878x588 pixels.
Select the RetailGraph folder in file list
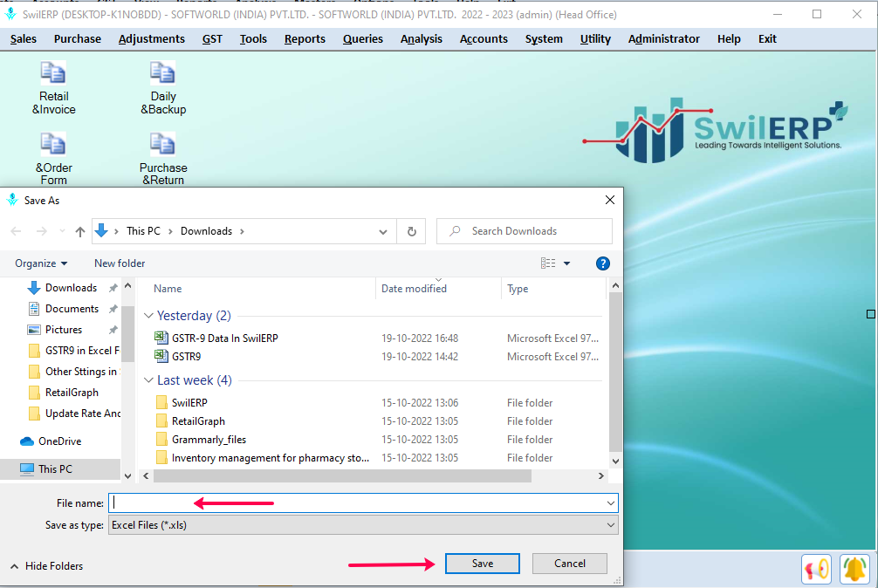click(198, 421)
